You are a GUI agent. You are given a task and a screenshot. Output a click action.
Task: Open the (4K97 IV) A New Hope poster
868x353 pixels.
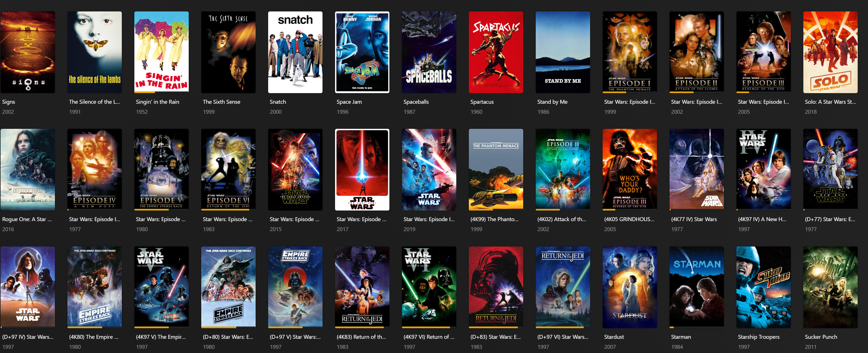click(x=763, y=170)
